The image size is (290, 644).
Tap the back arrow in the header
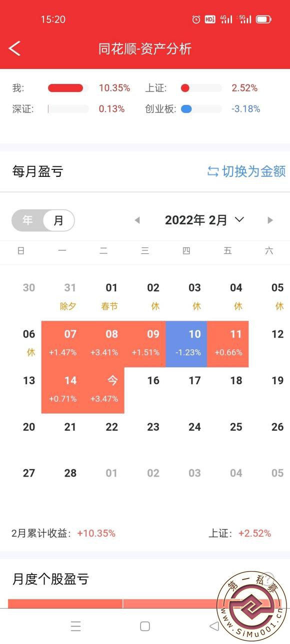pos(14,48)
